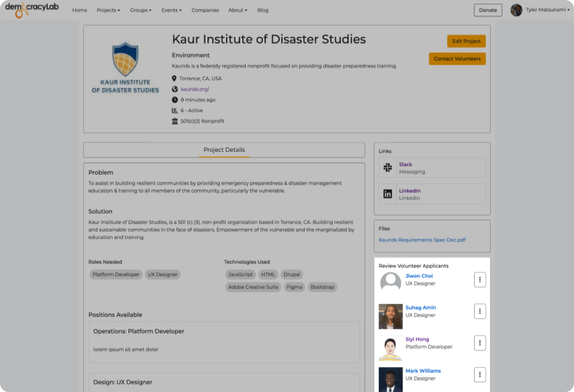Viewport: 574px width, 392px height.
Task: Expand the About dropdown menu
Action: click(237, 10)
